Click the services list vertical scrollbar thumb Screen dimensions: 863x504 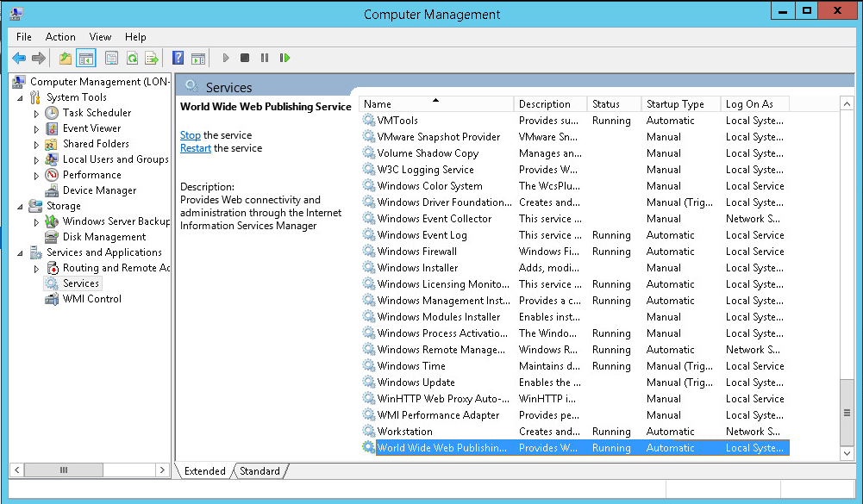tap(847, 413)
